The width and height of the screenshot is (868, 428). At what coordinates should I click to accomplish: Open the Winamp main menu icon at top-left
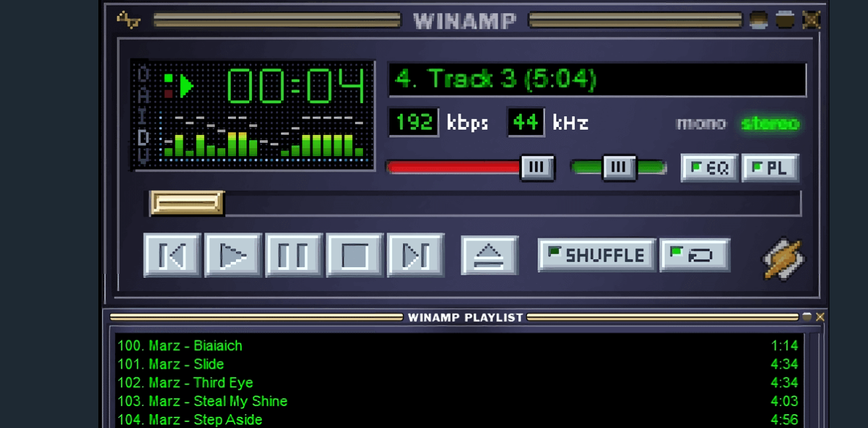pos(128,20)
